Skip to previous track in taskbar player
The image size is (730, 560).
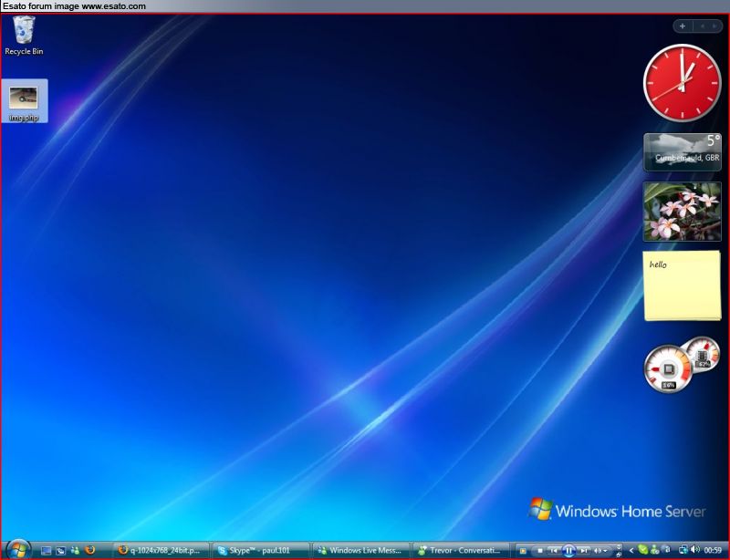[553, 551]
